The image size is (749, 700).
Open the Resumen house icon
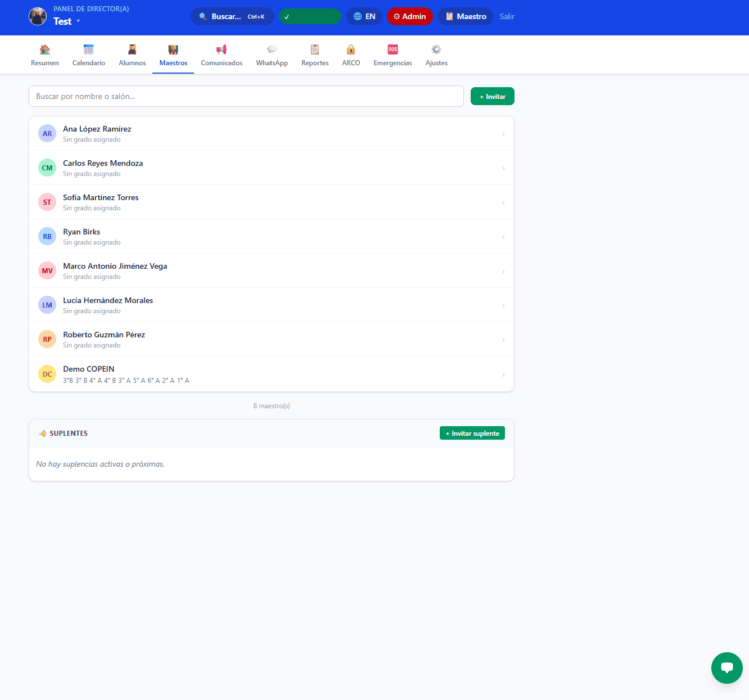(45, 49)
